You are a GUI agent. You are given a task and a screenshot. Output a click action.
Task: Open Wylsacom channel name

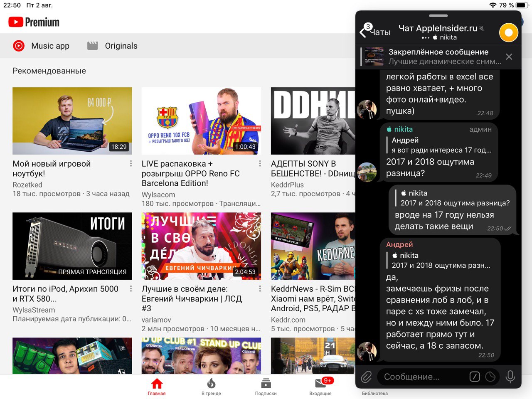pos(158,195)
